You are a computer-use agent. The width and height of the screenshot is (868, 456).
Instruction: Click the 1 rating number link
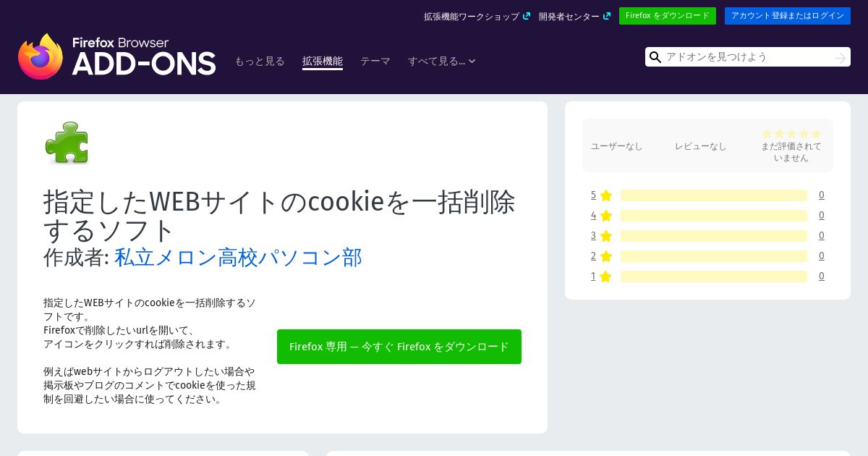(593, 276)
